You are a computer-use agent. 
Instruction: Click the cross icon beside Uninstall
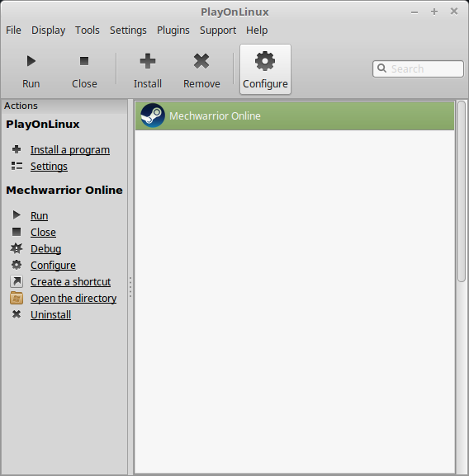pyautogui.click(x=17, y=314)
